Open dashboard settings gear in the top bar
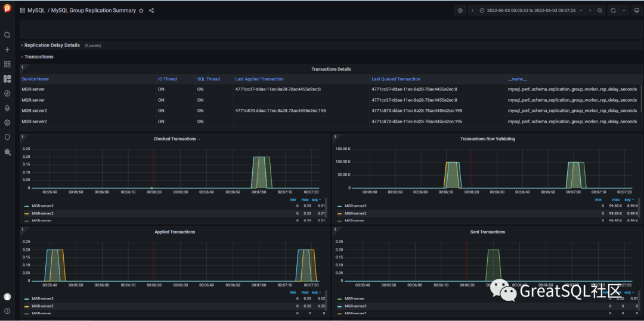Image resolution: width=644 pixels, height=321 pixels. pyautogui.click(x=460, y=11)
